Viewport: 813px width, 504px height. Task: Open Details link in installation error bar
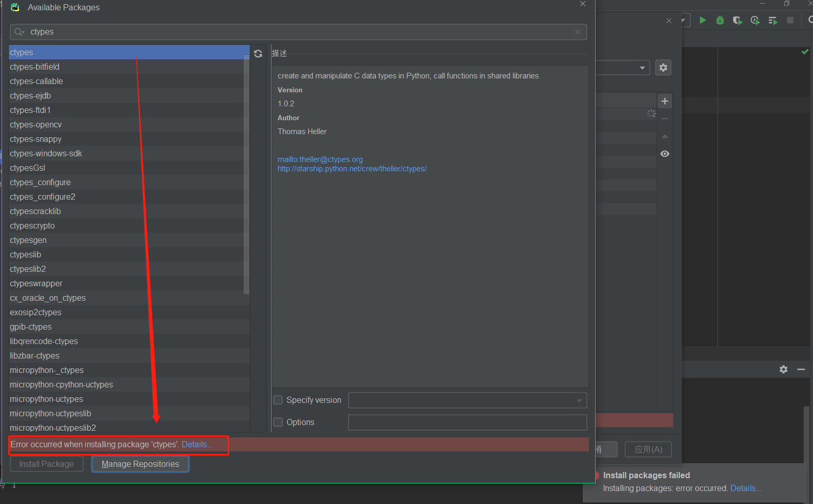pyautogui.click(x=197, y=444)
